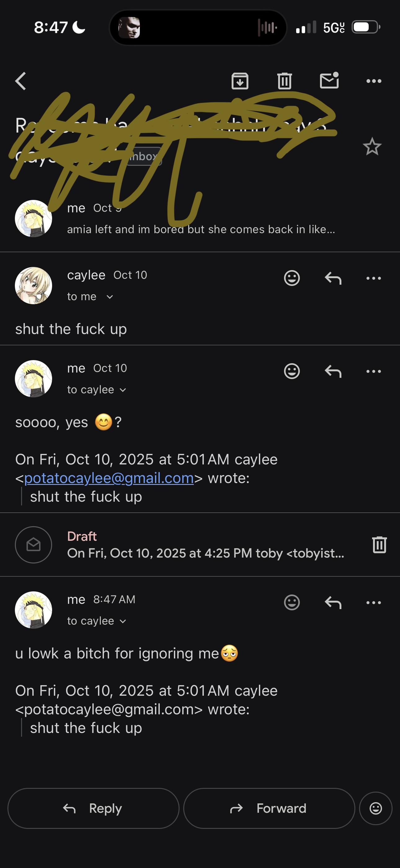Expand 'to caylee' details on Oct 10 message
Screen dimensions: 400x868
[x=123, y=390]
